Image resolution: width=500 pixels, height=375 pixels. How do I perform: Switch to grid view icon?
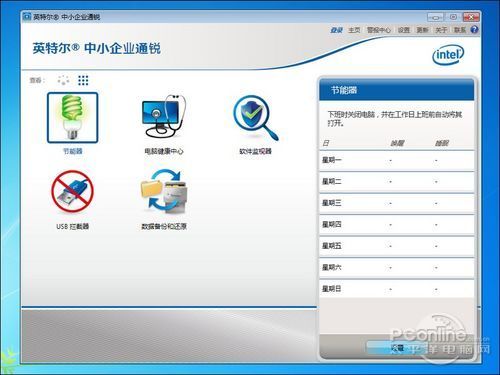pyautogui.click(x=83, y=80)
